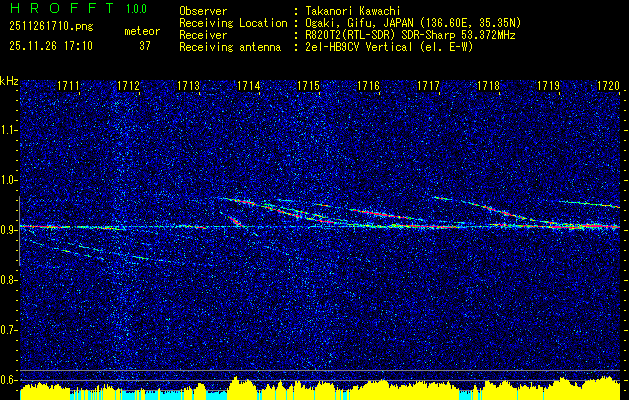Click the meteor count 37
The width and height of the screenshot is (629, 400).
point(145,46)
